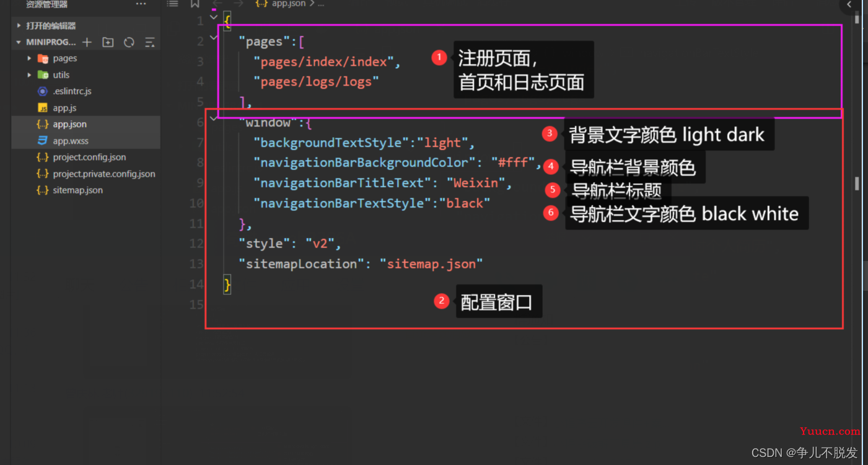Click the editor vertical scrollbar thumb
Viewport: 868px width, 465px height.
pyautogui.click(x=857, y=183)
